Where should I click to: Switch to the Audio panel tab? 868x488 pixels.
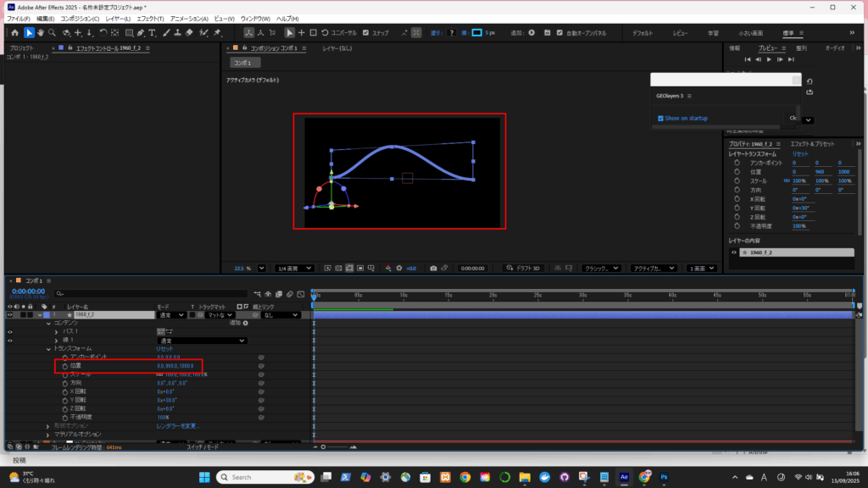[835, 48]
